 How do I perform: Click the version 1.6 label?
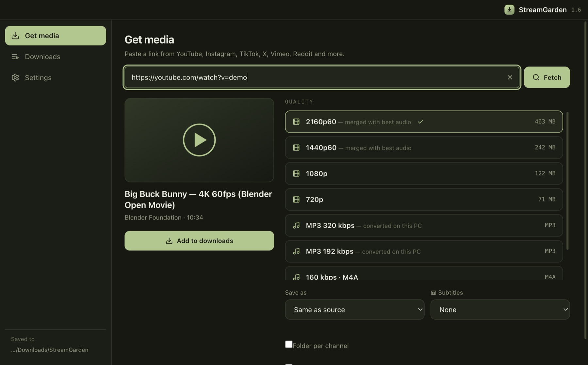point(576,10)
